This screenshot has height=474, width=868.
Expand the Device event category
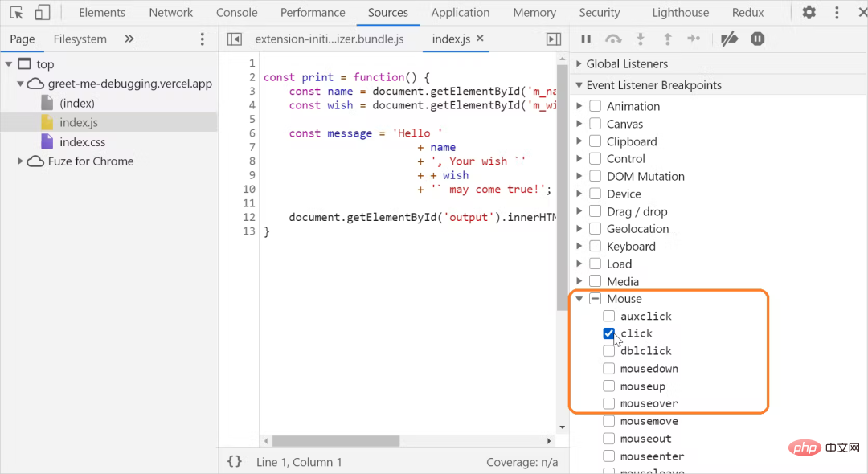(x=579, y=194)
